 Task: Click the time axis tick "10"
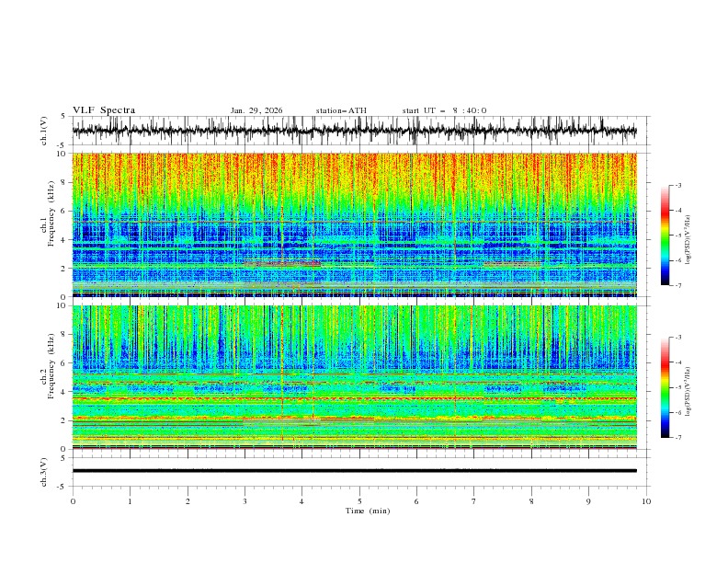point(646,501)
